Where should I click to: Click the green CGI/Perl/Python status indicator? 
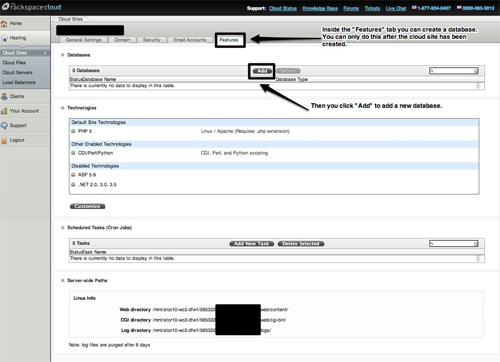point(73,153)
